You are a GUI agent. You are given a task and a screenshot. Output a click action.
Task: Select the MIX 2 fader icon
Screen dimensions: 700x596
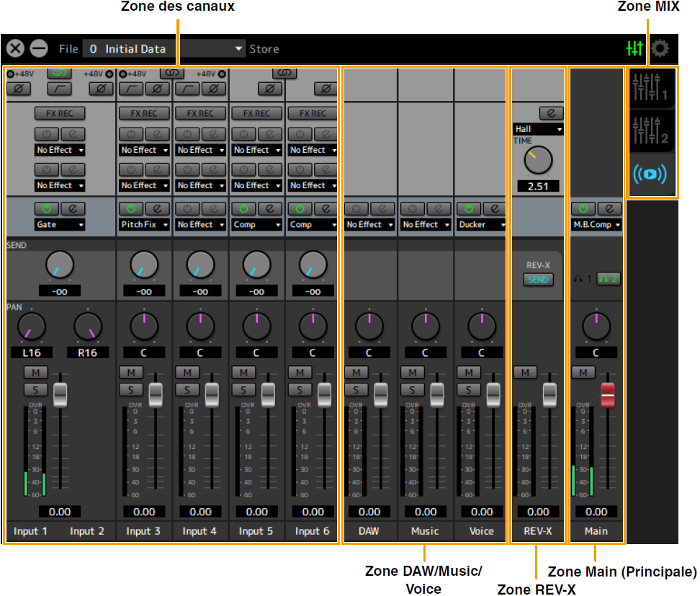652,132
